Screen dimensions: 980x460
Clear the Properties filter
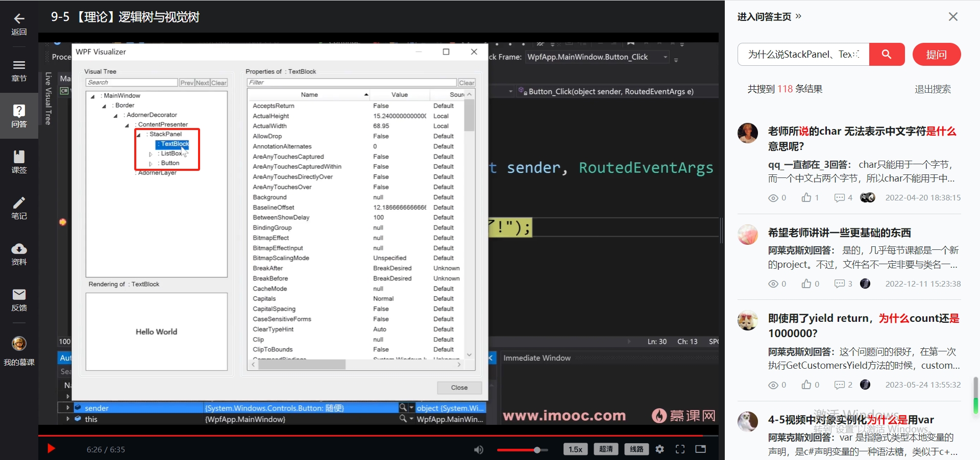click(467, 83)
